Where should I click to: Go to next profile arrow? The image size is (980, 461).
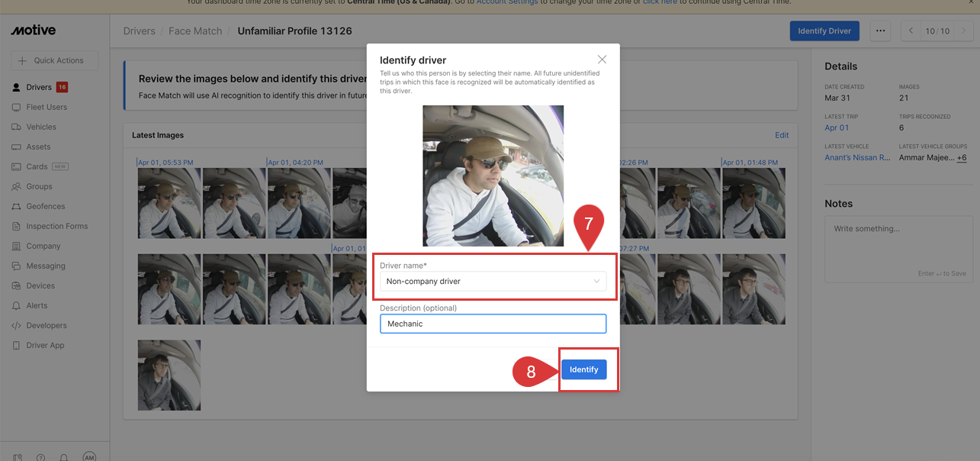(964, 31)
